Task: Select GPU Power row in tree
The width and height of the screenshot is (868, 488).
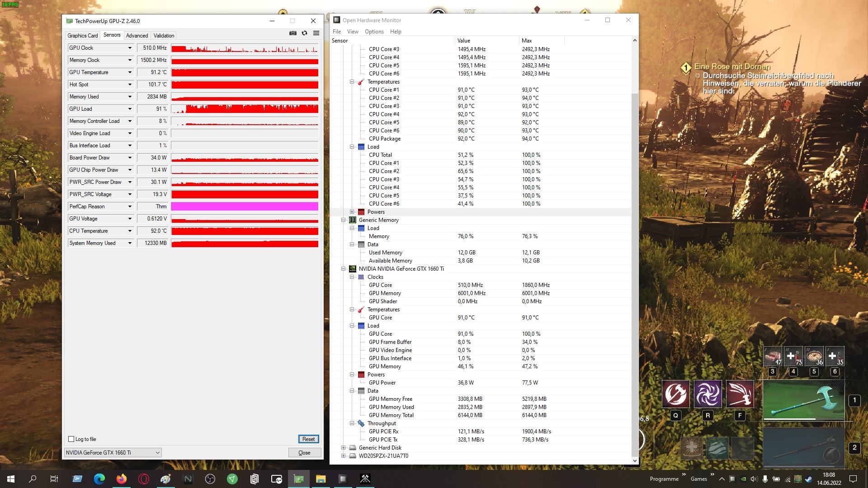Action: [x=480, y=383]
